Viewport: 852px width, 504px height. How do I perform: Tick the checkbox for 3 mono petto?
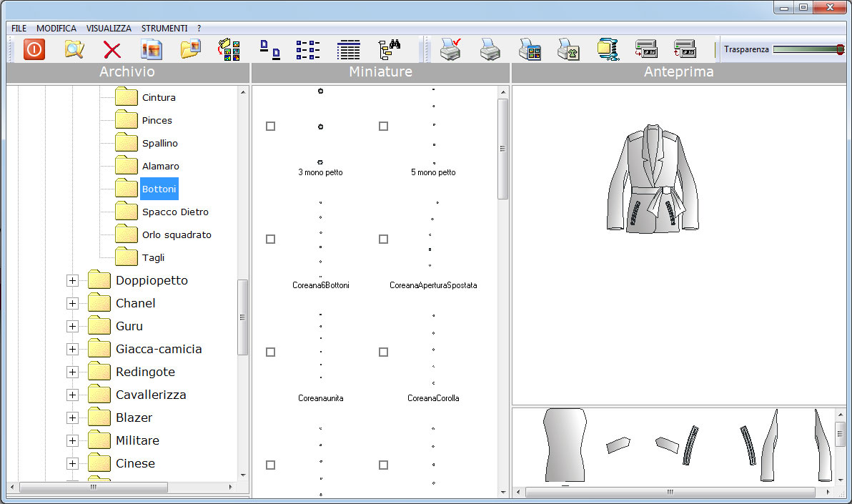pyautogui.click(x=271, y=126)
